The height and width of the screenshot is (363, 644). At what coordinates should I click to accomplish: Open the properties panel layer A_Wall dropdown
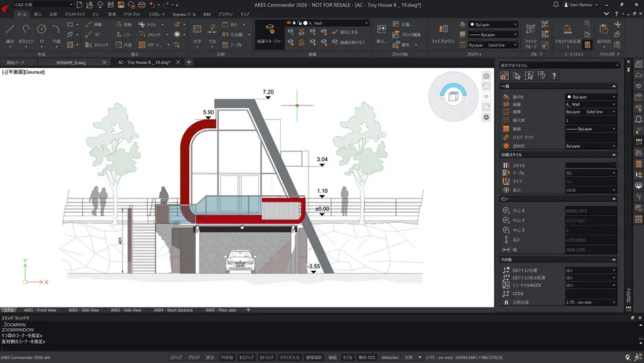click(591, 104)
